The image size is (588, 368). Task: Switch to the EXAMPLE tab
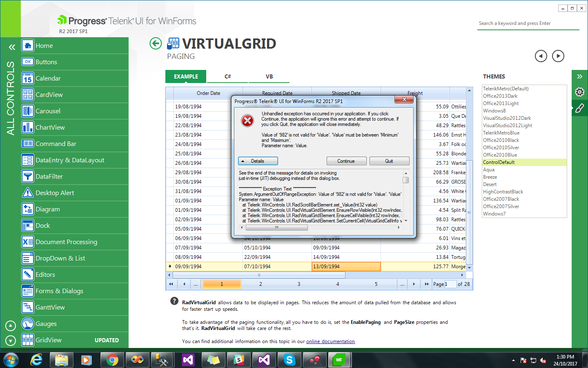(x=186, y=76)
